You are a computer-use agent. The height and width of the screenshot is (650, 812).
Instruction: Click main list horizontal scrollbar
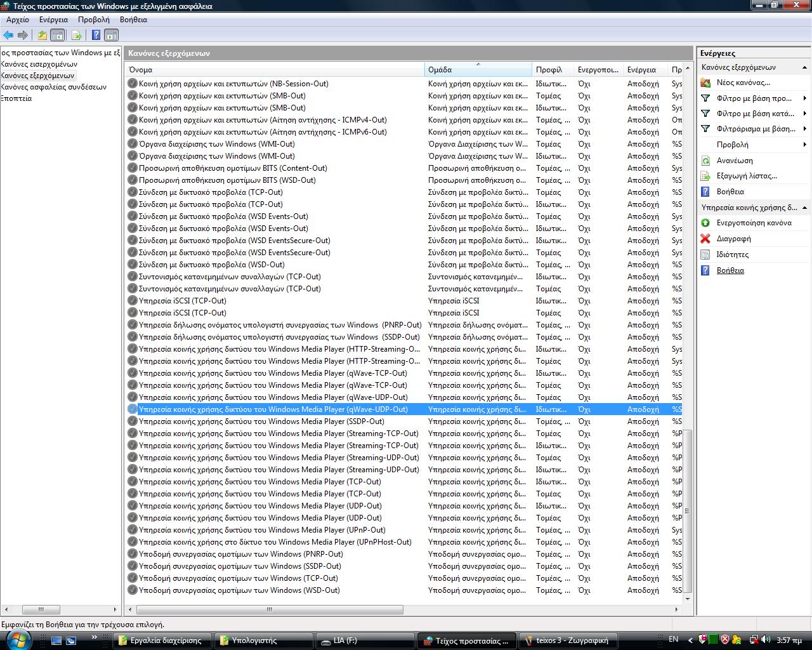click(269, 609)
